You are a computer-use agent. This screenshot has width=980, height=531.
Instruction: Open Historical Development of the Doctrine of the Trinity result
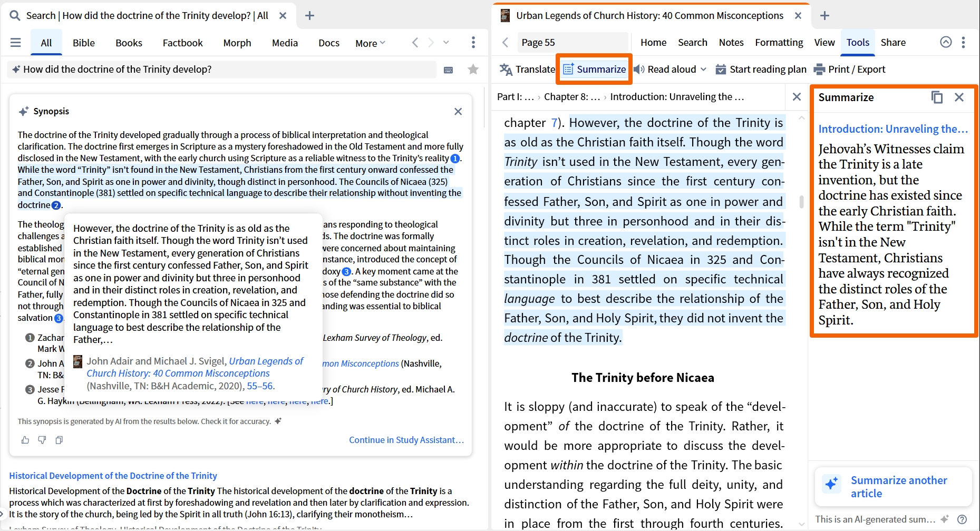click(x=113, y=476)
